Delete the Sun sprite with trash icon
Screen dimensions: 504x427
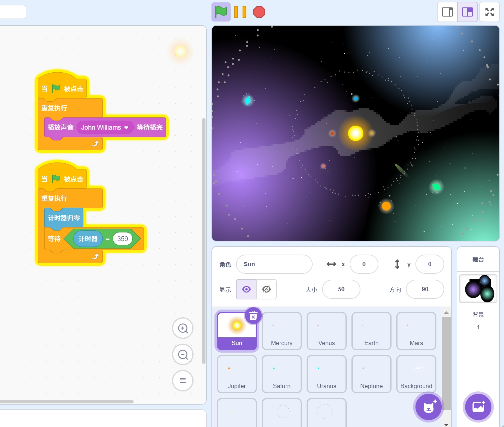(253, 316)
